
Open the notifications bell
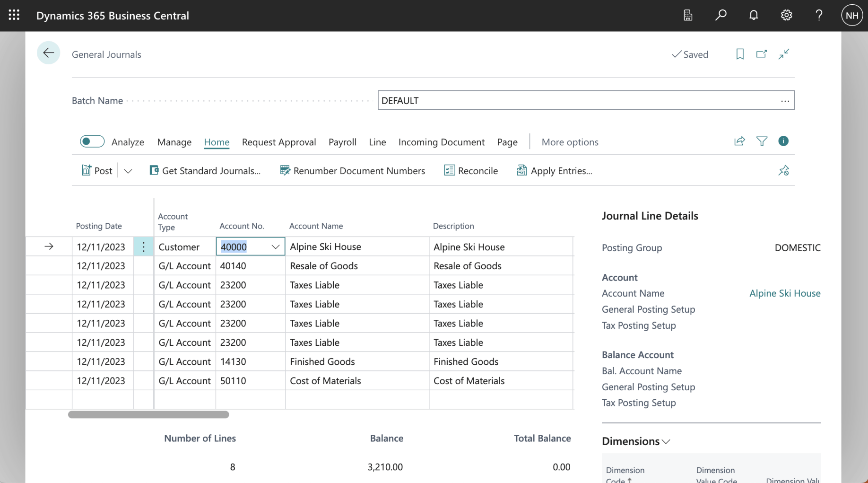click(754, 15)
